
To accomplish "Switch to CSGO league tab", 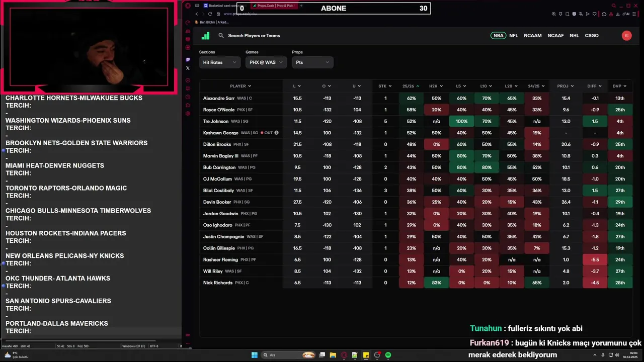I will point(592,36).
